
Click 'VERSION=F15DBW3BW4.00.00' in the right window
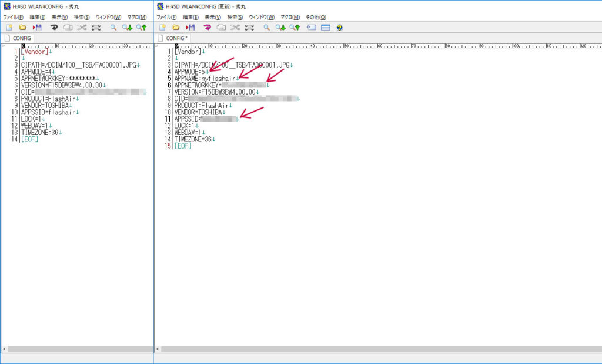tap(215, 92)
